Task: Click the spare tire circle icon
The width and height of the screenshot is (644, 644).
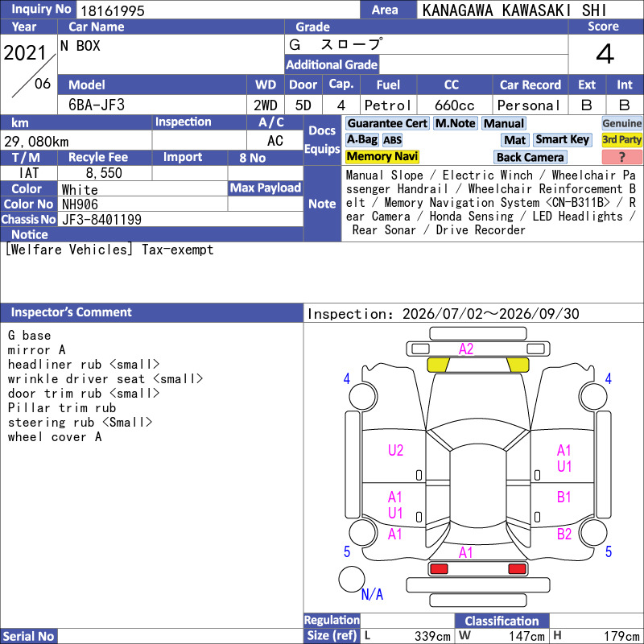Action: tap(352, 579)
